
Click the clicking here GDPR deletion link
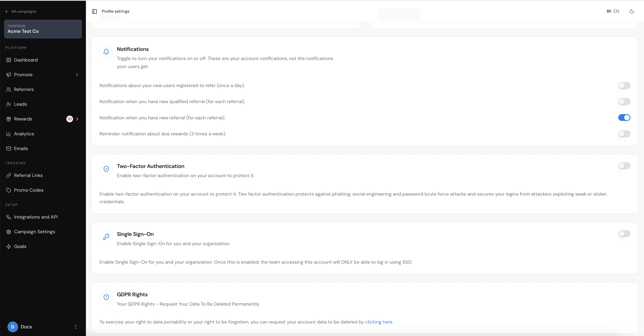378,322
